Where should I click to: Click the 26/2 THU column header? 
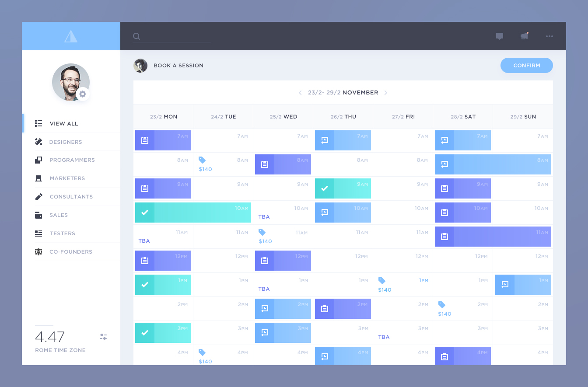[343, 117]
